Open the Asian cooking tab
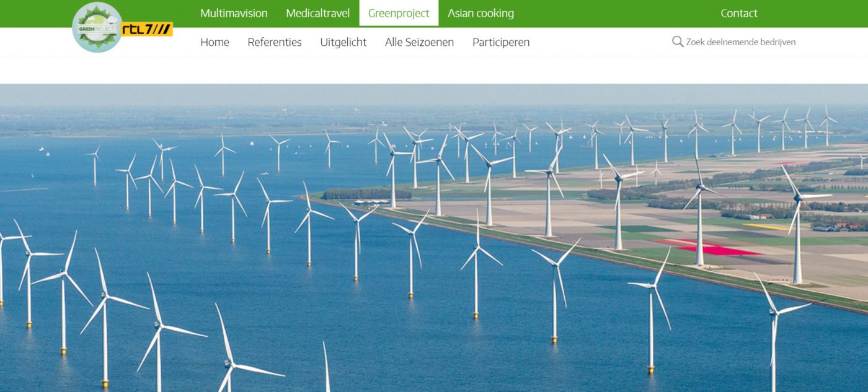The image size is (868, 392). tap(480, 13)
